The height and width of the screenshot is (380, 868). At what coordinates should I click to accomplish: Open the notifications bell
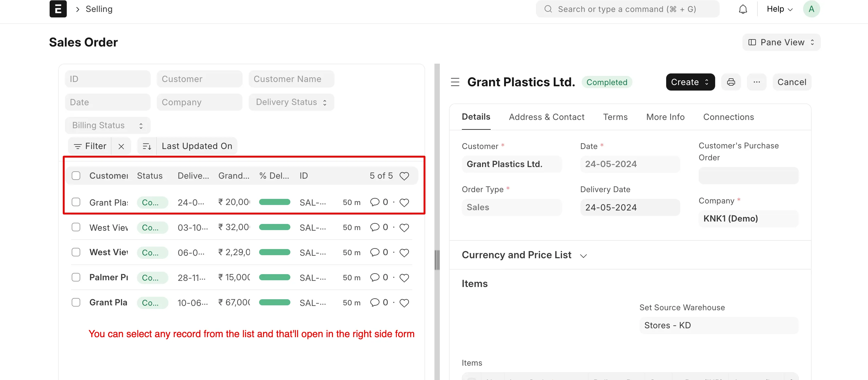click(x=743, y=9)
